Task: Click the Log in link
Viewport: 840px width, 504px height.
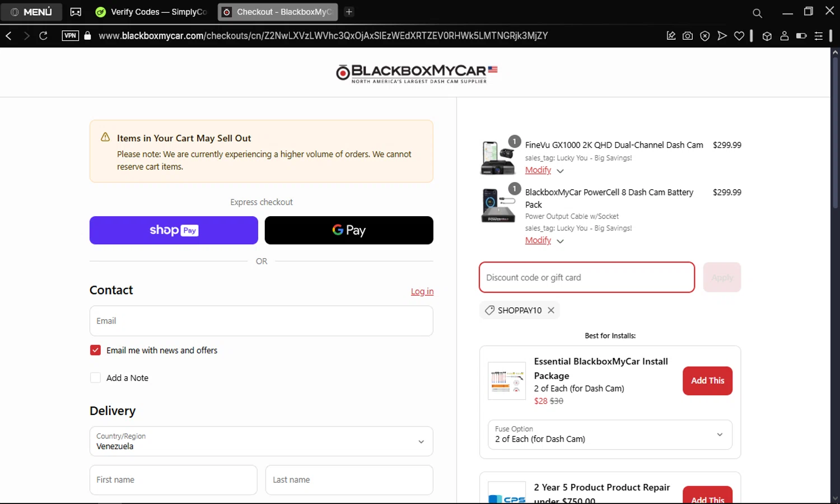Action: pos(422,291)
